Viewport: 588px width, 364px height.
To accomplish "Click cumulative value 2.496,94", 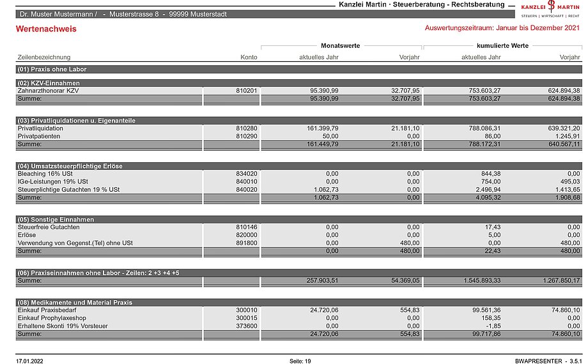I will tap(488, 190).
